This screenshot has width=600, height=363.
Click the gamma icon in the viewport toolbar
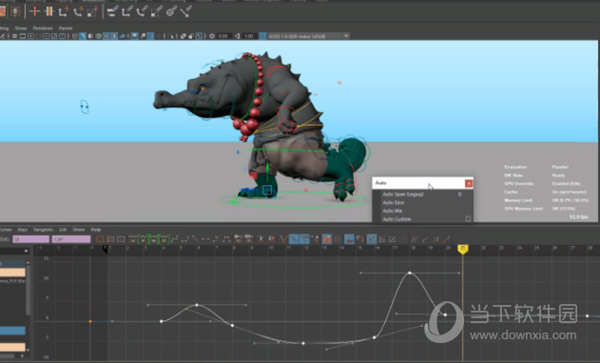coord(237,36)
